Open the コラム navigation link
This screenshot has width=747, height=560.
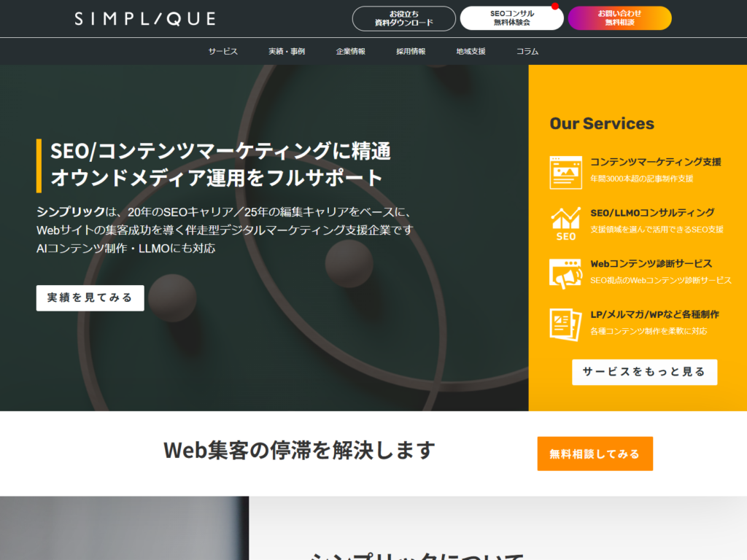pos(527,51)
